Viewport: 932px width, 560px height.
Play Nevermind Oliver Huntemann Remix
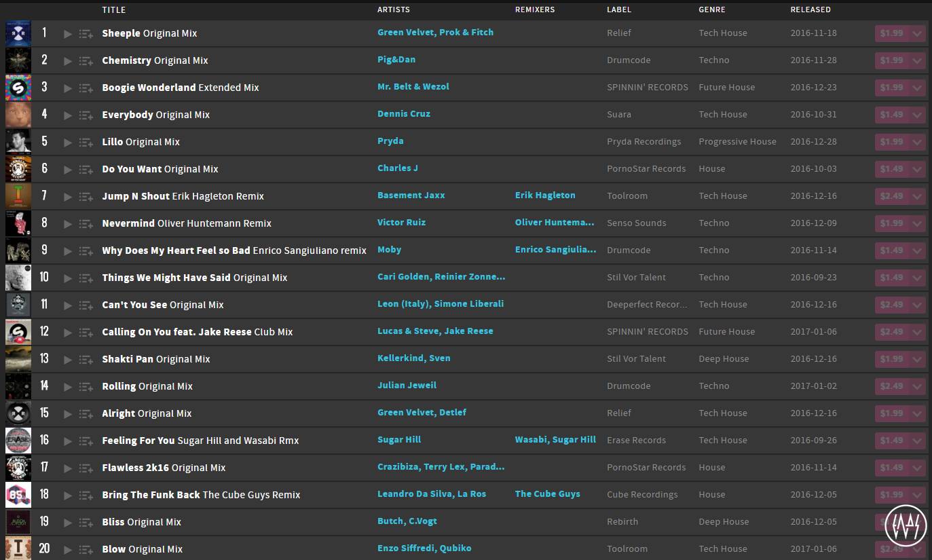coord(68,223)
